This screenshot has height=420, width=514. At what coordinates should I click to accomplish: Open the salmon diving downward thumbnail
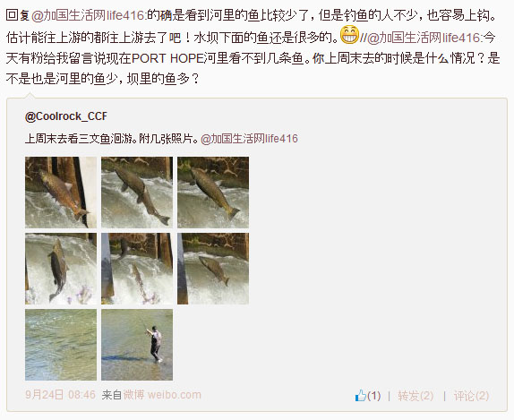coord(213,269)
